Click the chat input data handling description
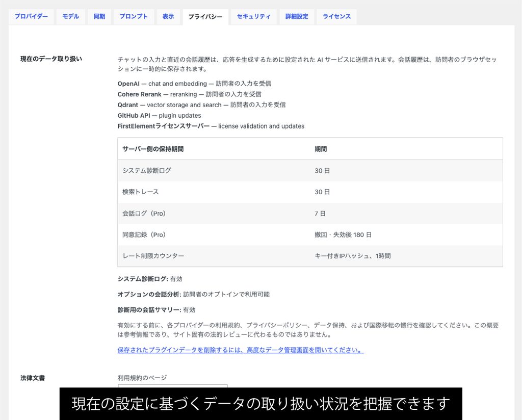522x420 pixels. (307, 64)
